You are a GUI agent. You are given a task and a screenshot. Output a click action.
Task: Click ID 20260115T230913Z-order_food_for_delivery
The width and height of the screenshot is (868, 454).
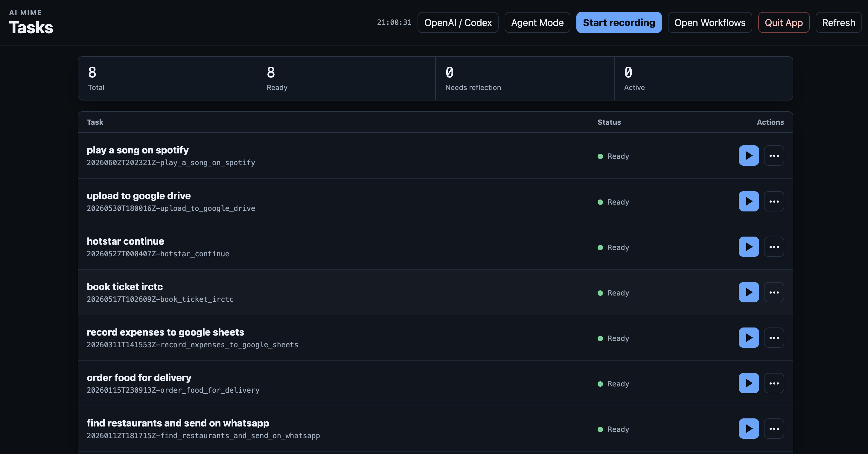click(173, 391)
